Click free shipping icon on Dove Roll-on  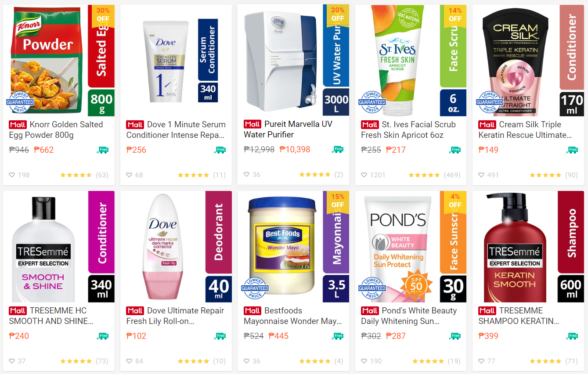click(x=220, y=336)
